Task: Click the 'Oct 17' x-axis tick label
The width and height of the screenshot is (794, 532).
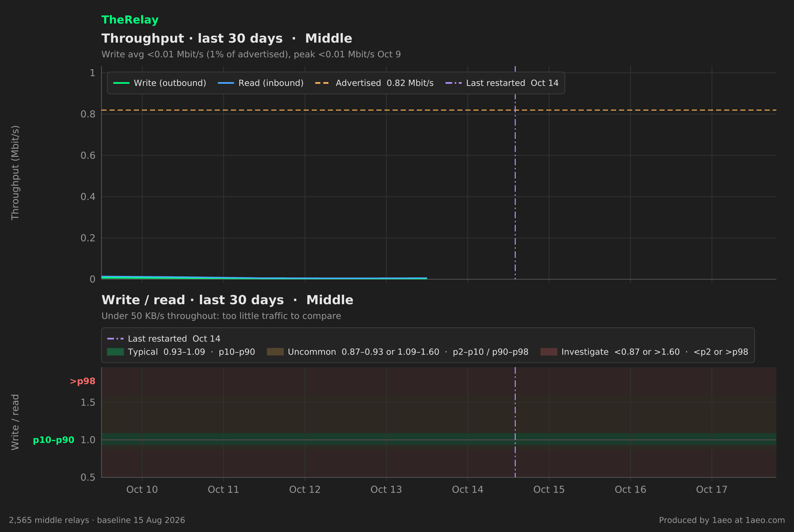Action: [712, 489]
